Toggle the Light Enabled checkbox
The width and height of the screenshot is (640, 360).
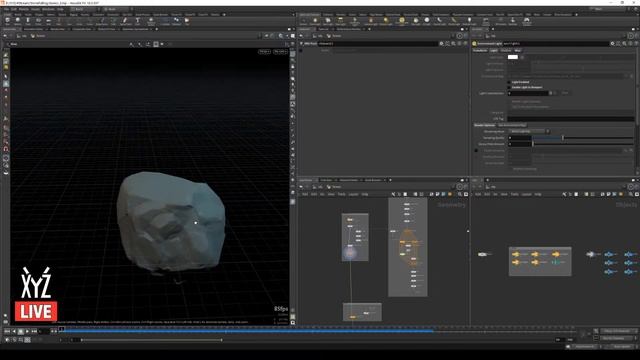coord(509,82)
